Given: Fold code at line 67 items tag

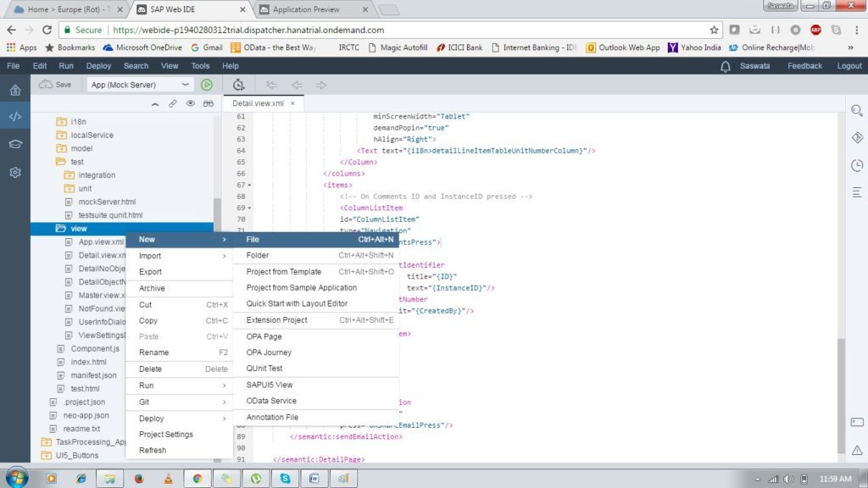Looking at the screenshot, I should (x=249, y=186).
